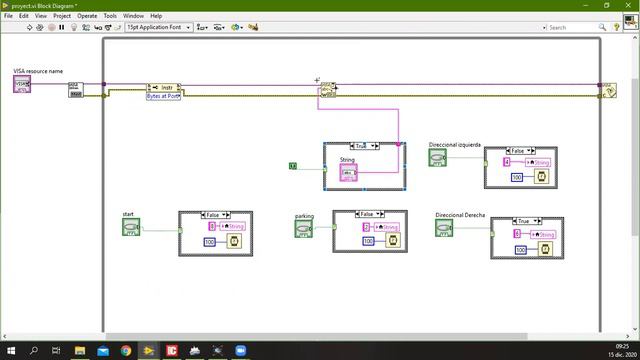Click the Wait timer in start case
Image resolution: width=640 pixels, height=360 pixels.
point(234,241)
